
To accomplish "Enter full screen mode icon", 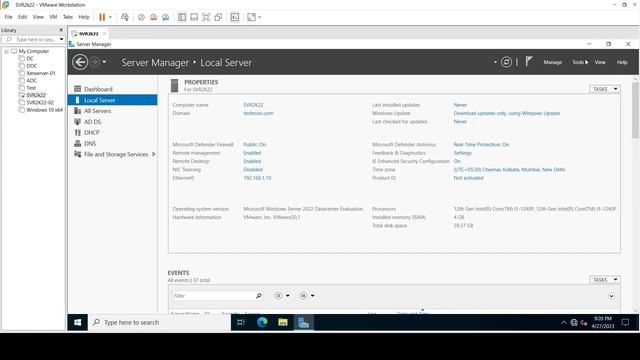I will 206,17.
